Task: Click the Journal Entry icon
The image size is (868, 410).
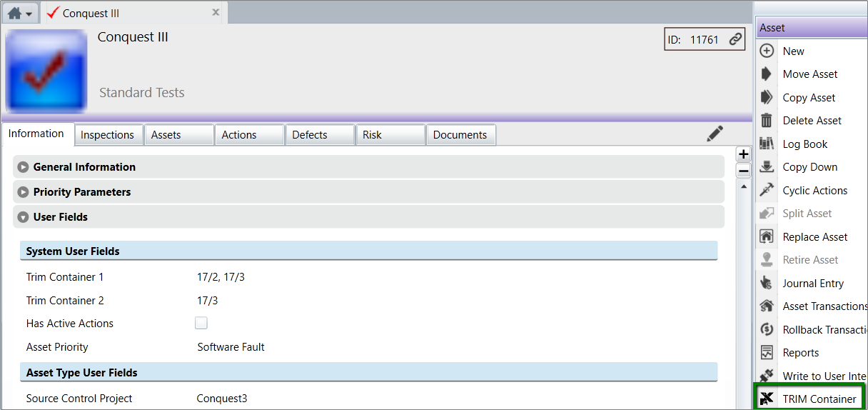Action: [x=767, y=283]
